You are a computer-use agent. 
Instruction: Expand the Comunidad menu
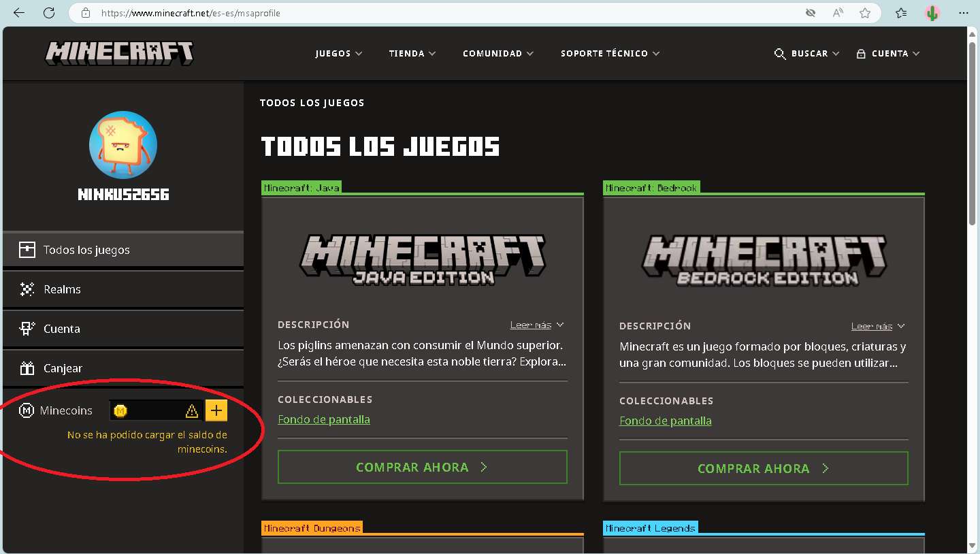click(x=498, y=54)
